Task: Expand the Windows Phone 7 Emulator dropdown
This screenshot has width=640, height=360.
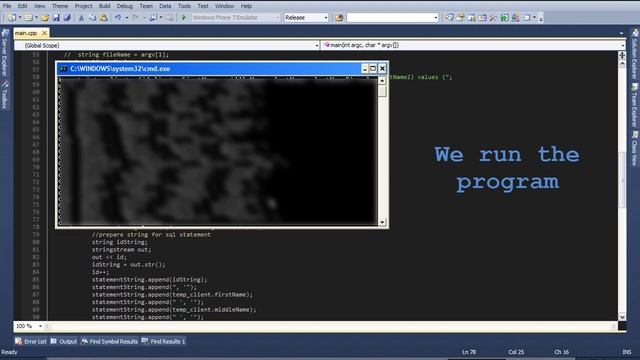Action: coord(278,18)
